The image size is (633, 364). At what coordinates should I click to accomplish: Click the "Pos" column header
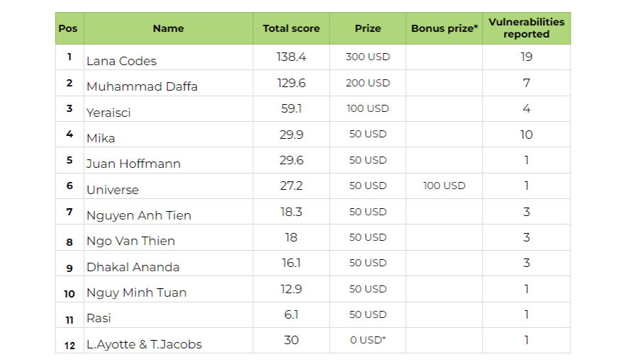68,29
